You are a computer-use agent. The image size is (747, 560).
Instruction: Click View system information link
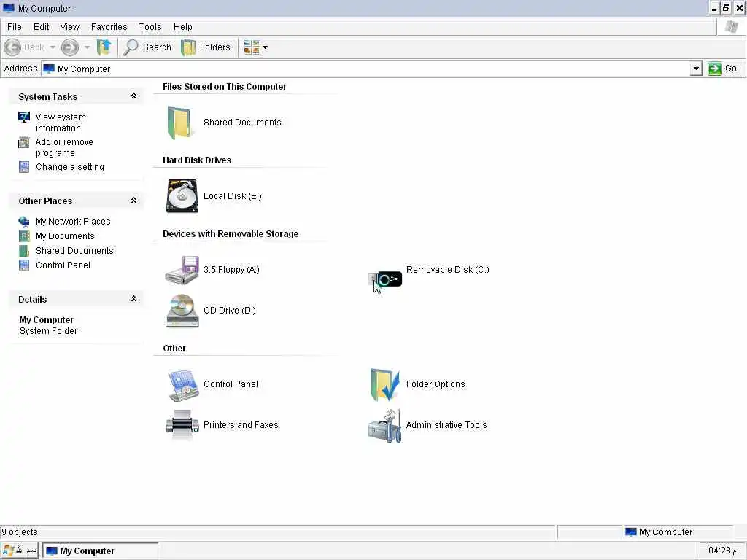61,122
